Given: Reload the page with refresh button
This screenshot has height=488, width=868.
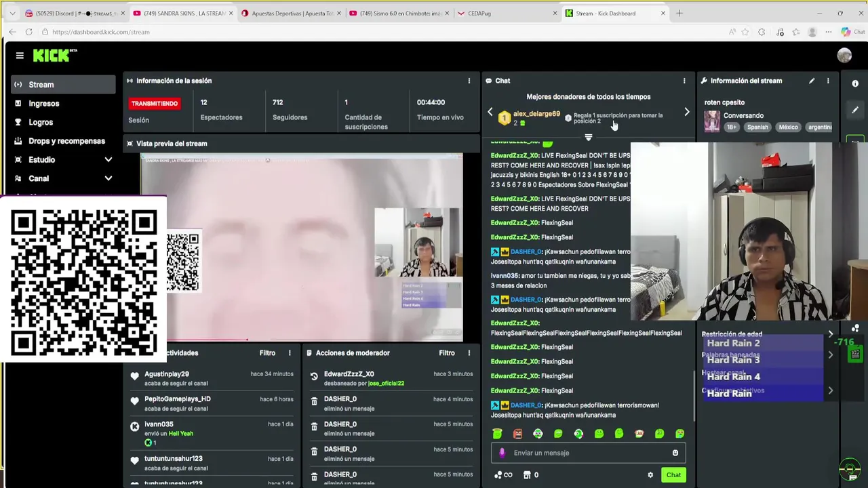Looking at the screenshot, I should (x=28, y=32).
